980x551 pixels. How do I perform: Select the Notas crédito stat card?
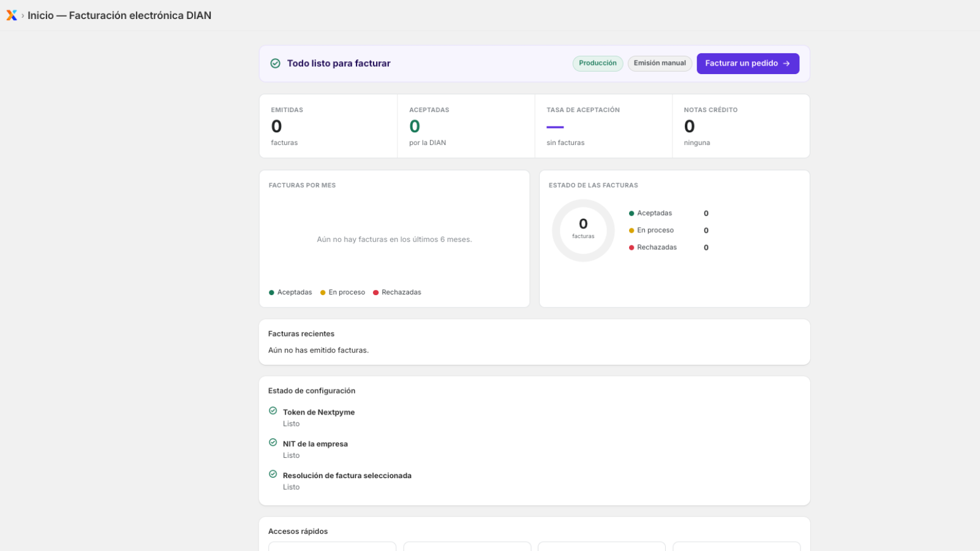741,126
